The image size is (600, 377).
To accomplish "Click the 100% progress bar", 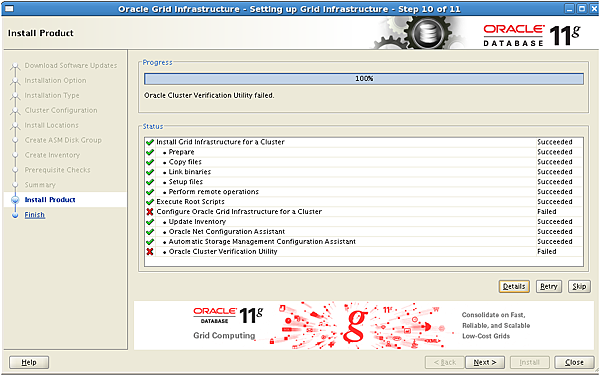I will pos(364,79).
